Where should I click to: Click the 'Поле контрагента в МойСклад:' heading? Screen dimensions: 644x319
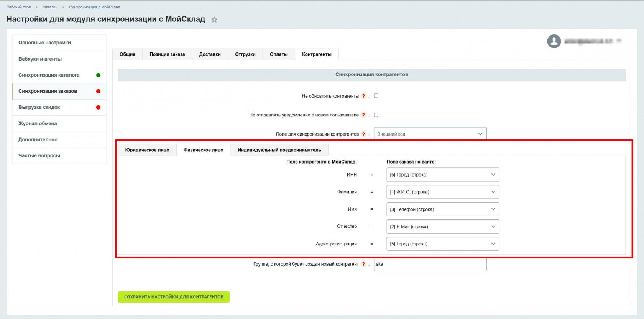click(x=322, y=162)
